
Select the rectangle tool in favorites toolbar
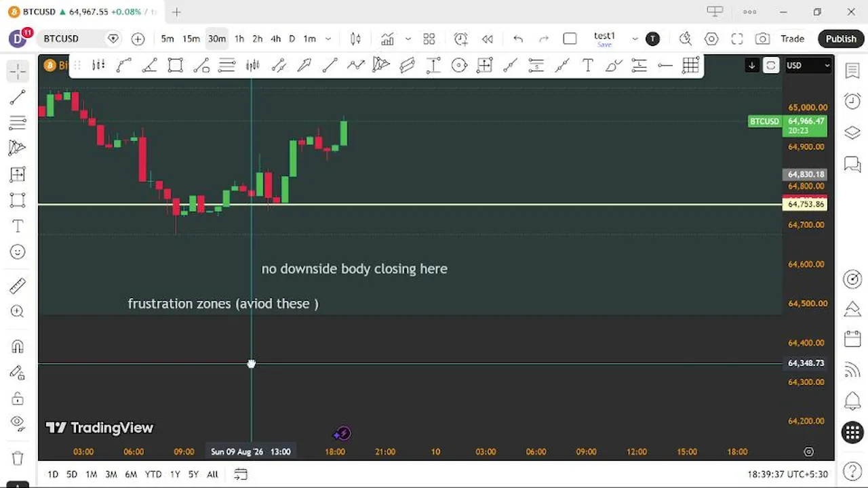tap(176, 65)
